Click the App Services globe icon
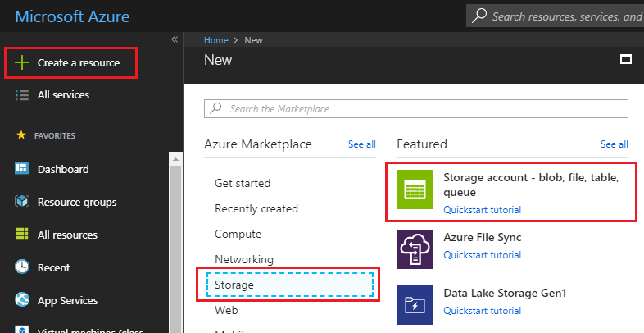644x333 pixels. coord(22,300)
